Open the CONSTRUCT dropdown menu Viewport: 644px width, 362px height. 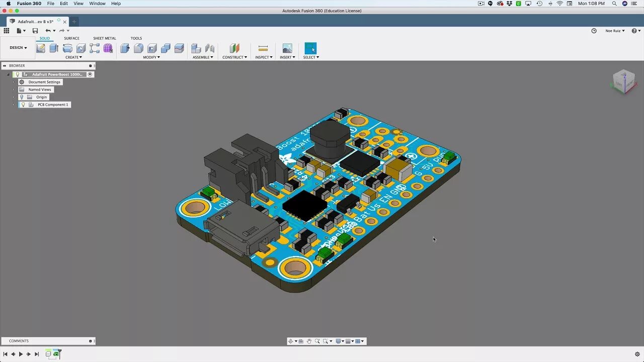click(234, 57)
